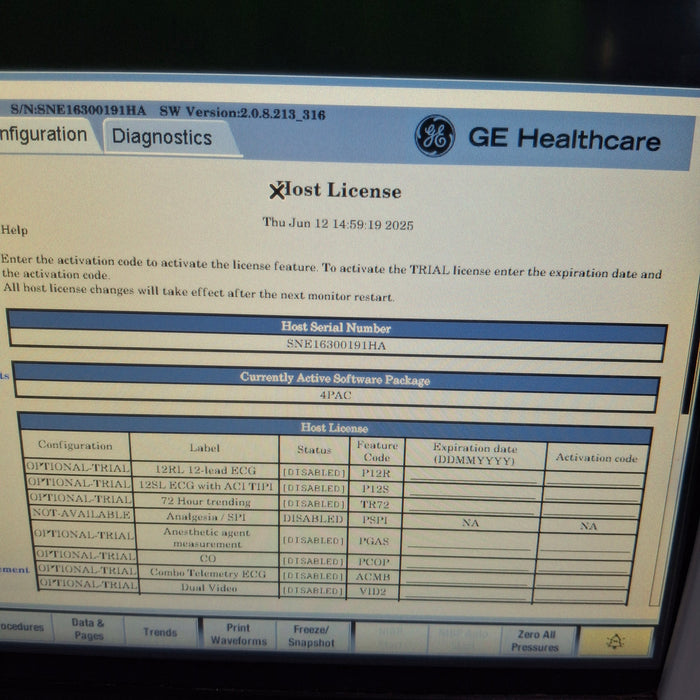This screenshot has width=700, height=700.
Task: Select Freeze/Snapshot button
Action: (311, 636)
